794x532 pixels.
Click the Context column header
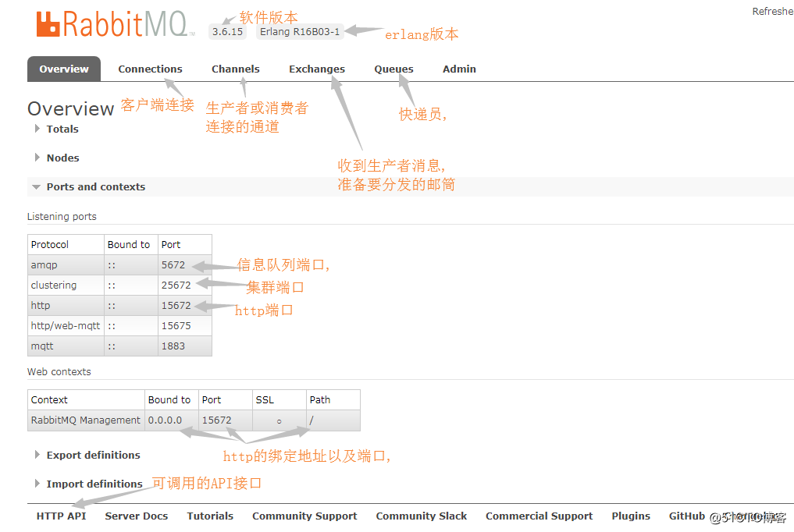click(86, 400)
